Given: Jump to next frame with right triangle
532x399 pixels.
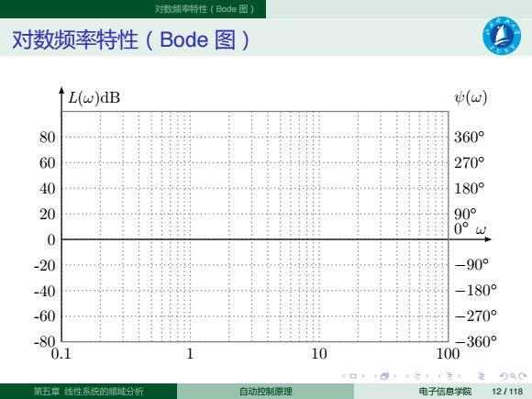Looking at the screenshot, I should point(395,376).
